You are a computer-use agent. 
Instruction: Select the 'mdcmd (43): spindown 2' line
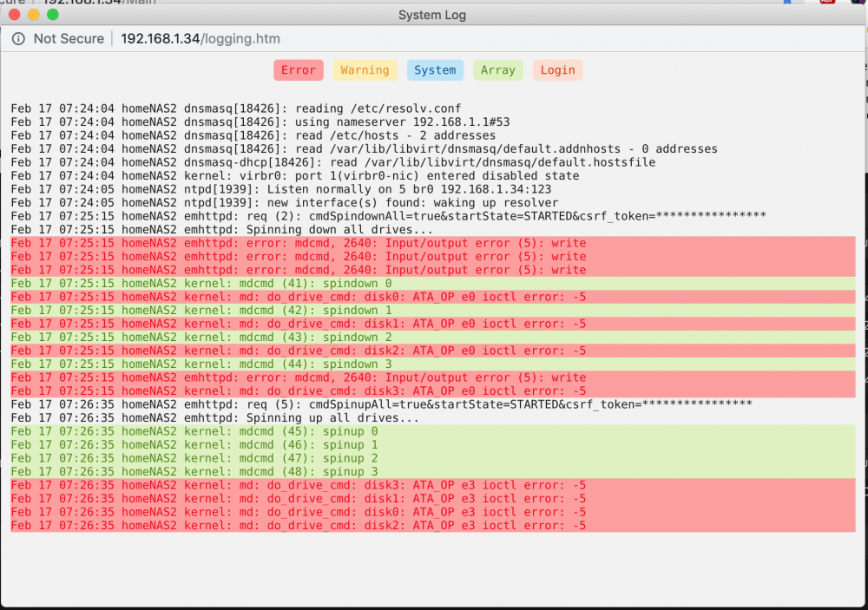[433, 337]
